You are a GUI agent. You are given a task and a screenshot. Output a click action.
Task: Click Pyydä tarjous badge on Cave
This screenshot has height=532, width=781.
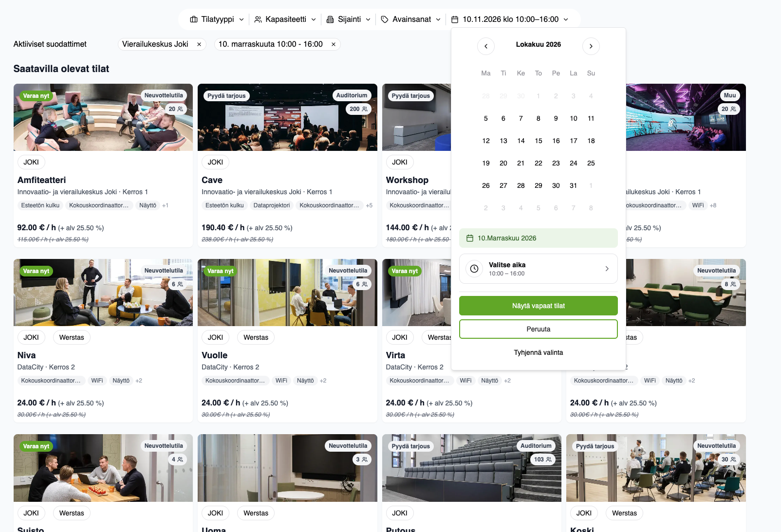coord(226,96)
